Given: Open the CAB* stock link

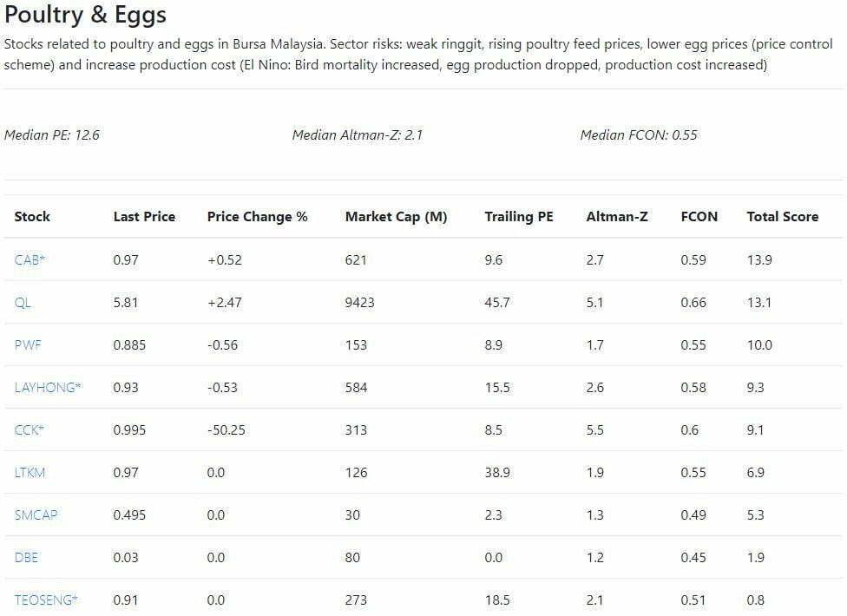Looking at the screenshot, I should coord(30,259).
